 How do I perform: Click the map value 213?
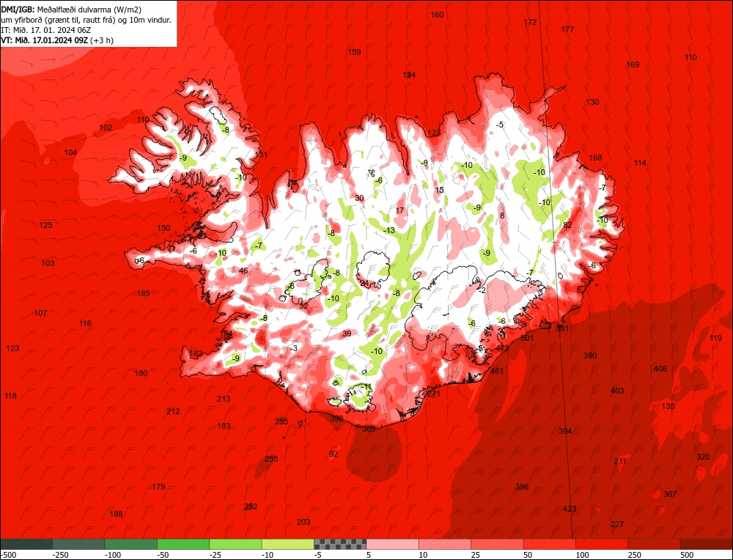224,399
